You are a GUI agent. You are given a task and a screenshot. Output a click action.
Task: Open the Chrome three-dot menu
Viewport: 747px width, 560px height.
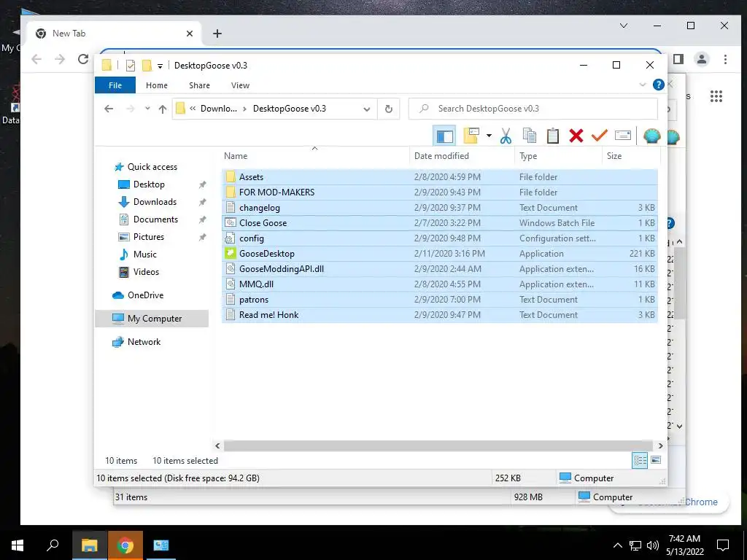tap(725, 59)
